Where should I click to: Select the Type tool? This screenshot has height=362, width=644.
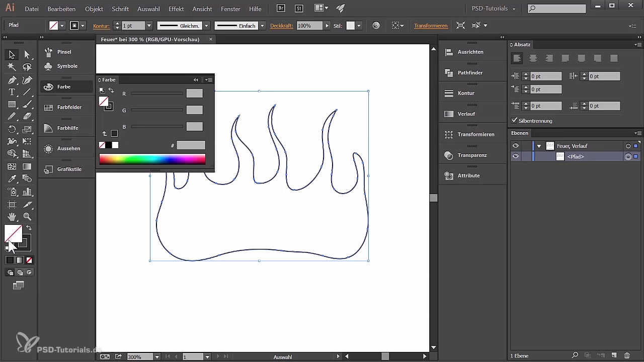(12, 92)
